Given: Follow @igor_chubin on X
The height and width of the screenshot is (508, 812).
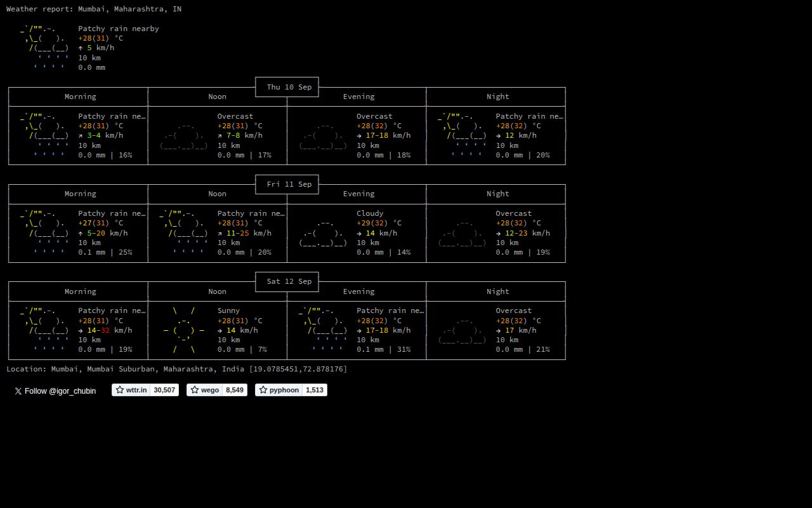Looking at the screenshot, I should pyautogui.click(x=55, y=391).
